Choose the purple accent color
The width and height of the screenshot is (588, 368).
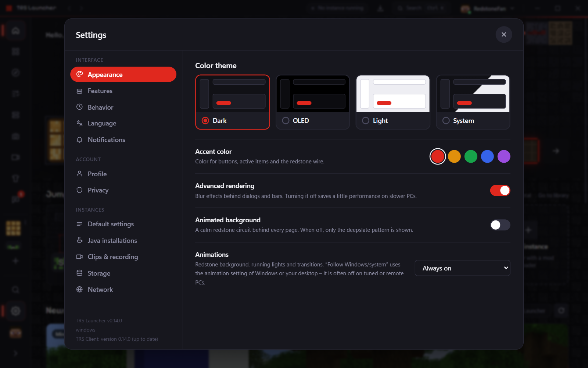coord(504,156)
